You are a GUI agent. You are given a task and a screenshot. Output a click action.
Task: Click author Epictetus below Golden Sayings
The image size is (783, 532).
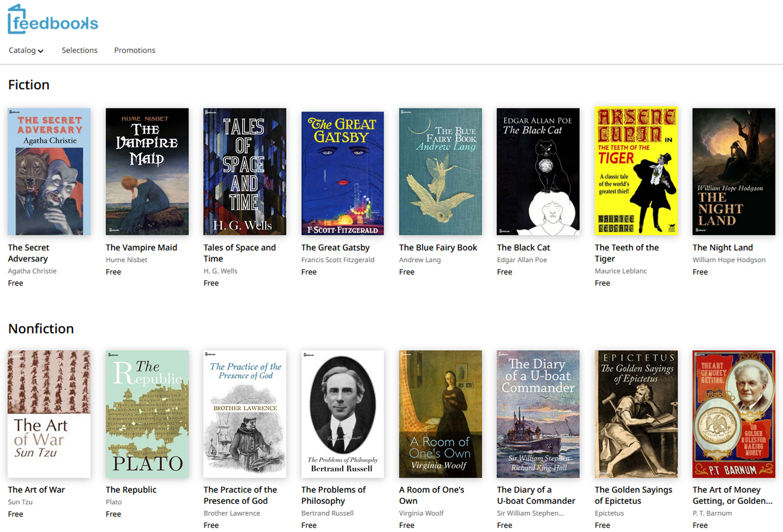[609, 513]
